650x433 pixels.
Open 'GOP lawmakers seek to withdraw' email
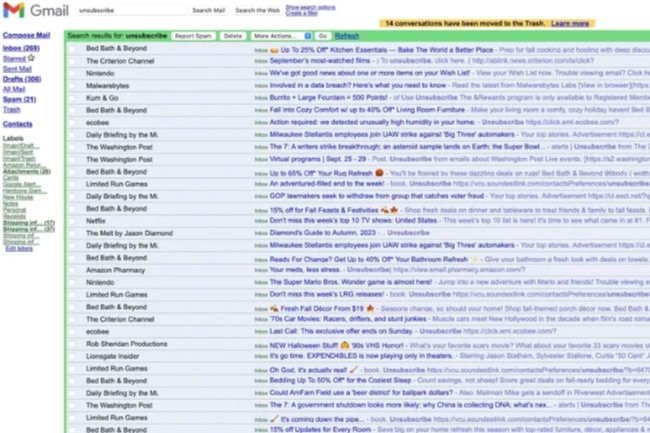click(376, 196)
